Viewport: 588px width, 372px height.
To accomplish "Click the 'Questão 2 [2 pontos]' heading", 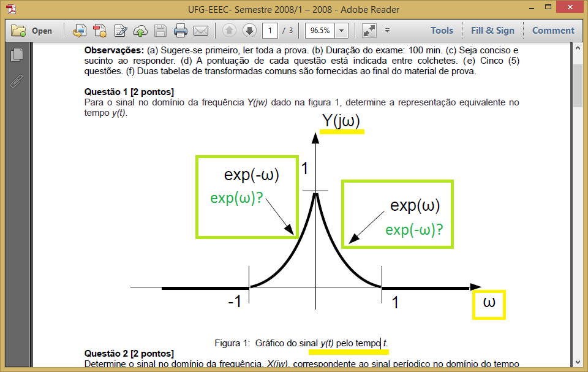I will 129,353.
